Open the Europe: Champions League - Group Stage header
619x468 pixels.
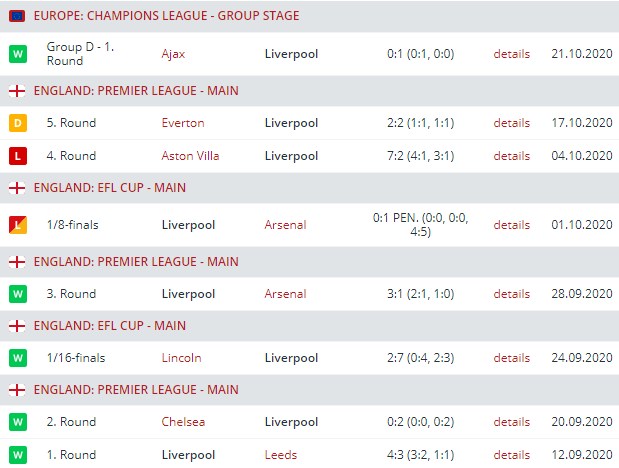166,16
